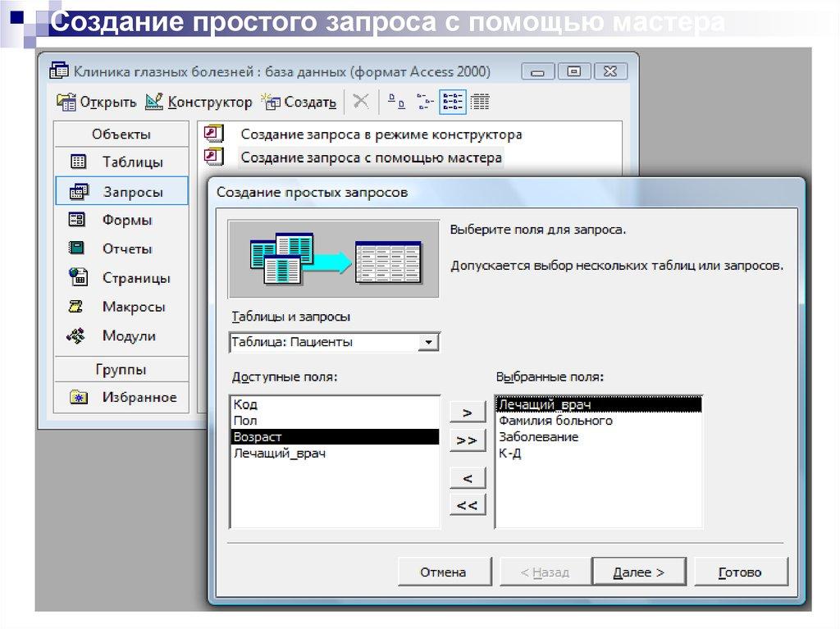The height and width of the screenshot is (629, 840).
Task: Remove all fields with << button
Action: point(468,505)
